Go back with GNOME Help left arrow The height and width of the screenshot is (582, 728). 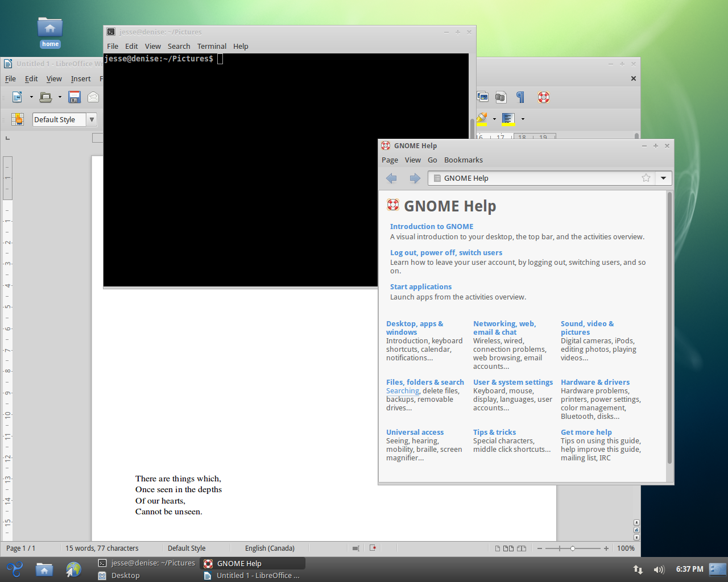pyautogui.click(x=391, y=178)
